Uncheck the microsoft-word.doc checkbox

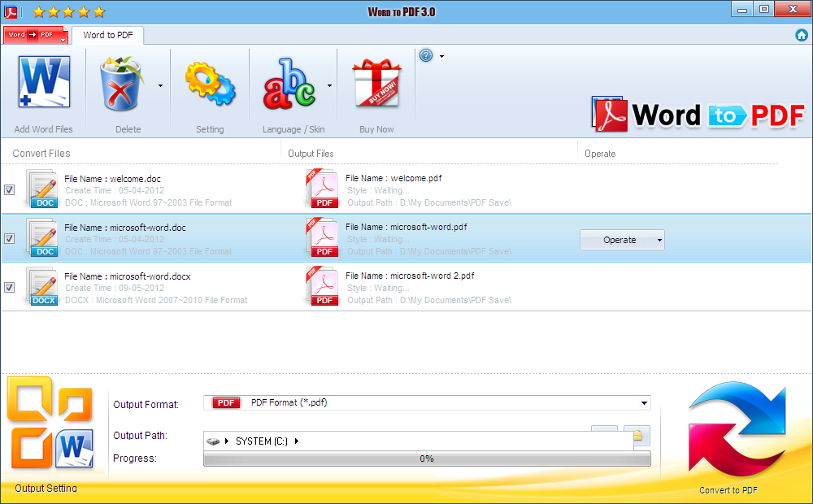click(x=9, y=238)
